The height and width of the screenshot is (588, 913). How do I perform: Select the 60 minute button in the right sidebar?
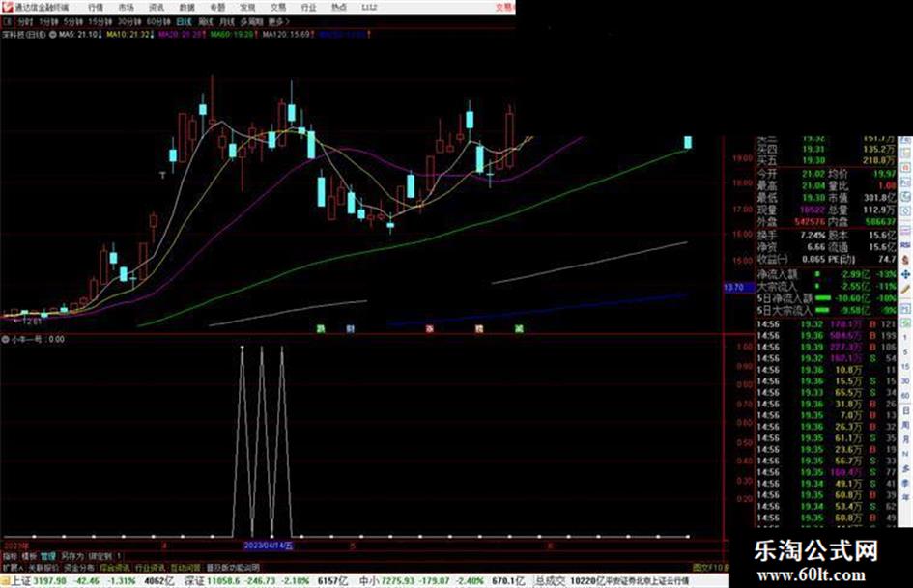tap(905, 396)
